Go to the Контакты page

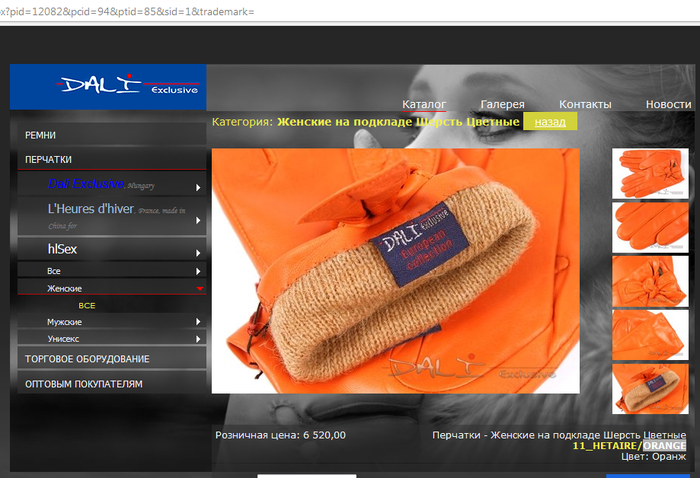coord(585,104)
